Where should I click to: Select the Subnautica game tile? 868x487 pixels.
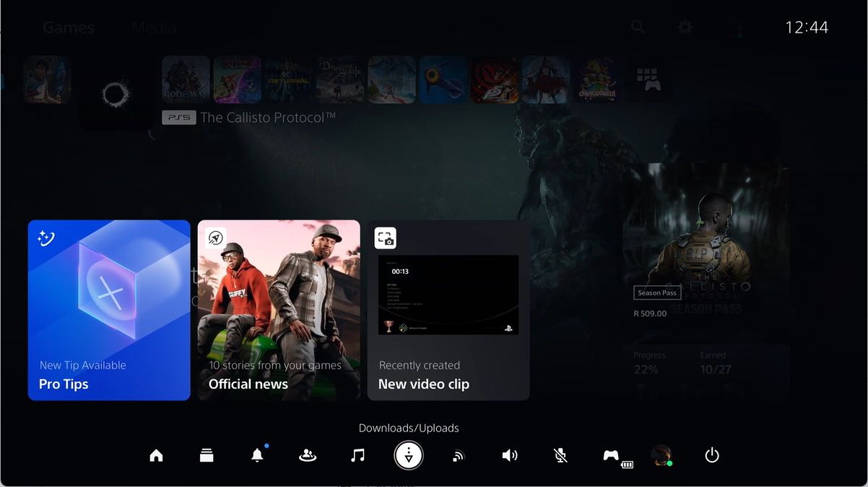point(443,79)
